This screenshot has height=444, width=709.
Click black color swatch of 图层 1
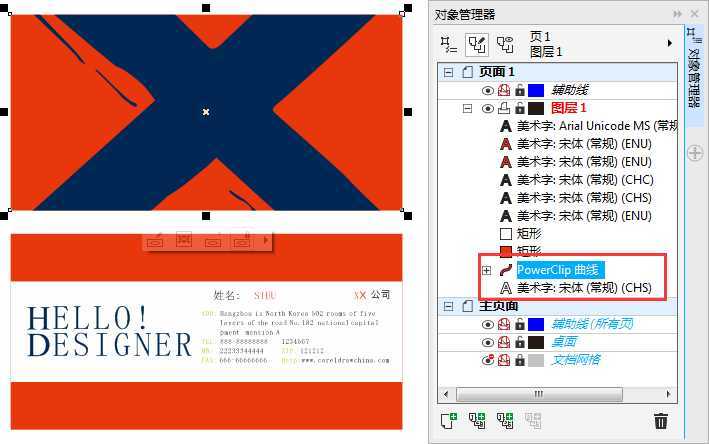pyautogui.click(x=536, y=109)
